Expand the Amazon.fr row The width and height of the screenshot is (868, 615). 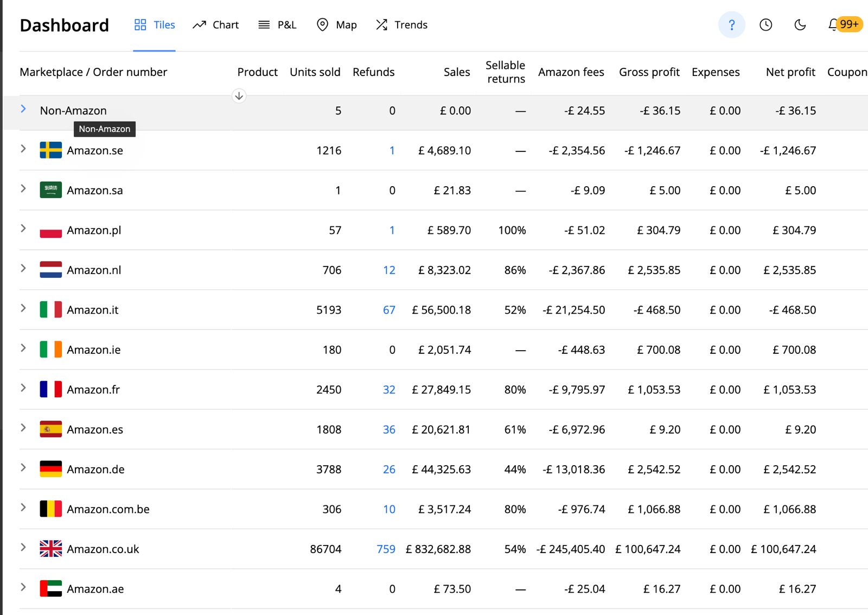coord(23,388)
